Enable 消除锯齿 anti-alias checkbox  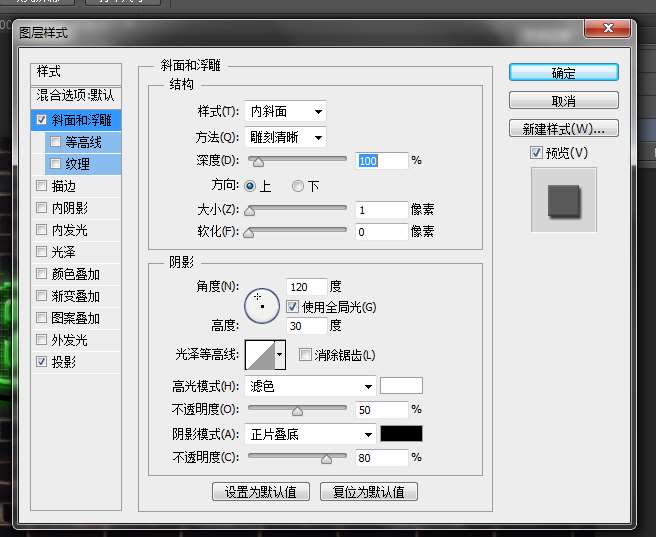(305, 355)
